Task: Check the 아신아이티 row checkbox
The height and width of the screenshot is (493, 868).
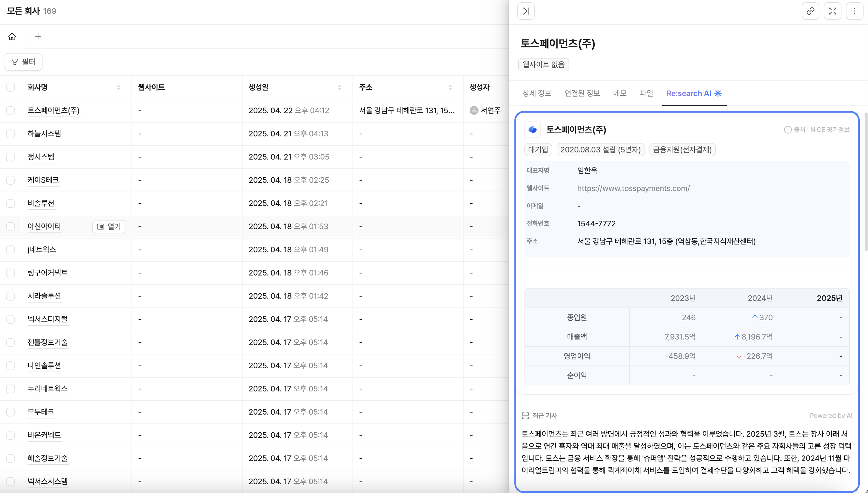Action: (10, 226)
